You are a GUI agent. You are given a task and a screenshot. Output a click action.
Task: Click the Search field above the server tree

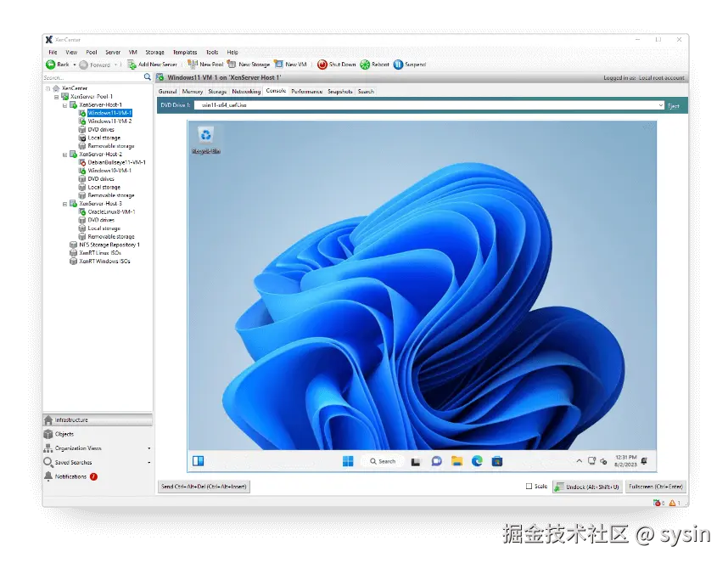point(93,76)
